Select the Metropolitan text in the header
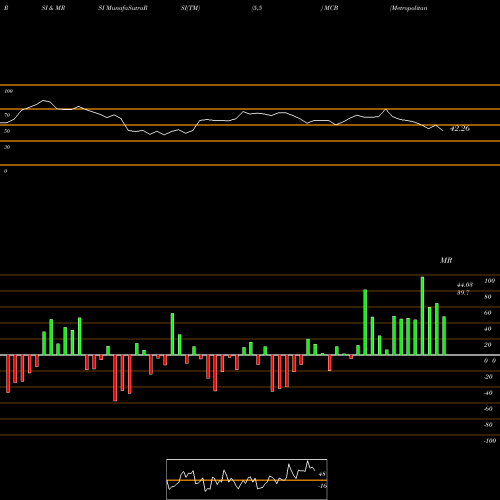500x500 pixels. pyautogui.click(x=409, y=8)
